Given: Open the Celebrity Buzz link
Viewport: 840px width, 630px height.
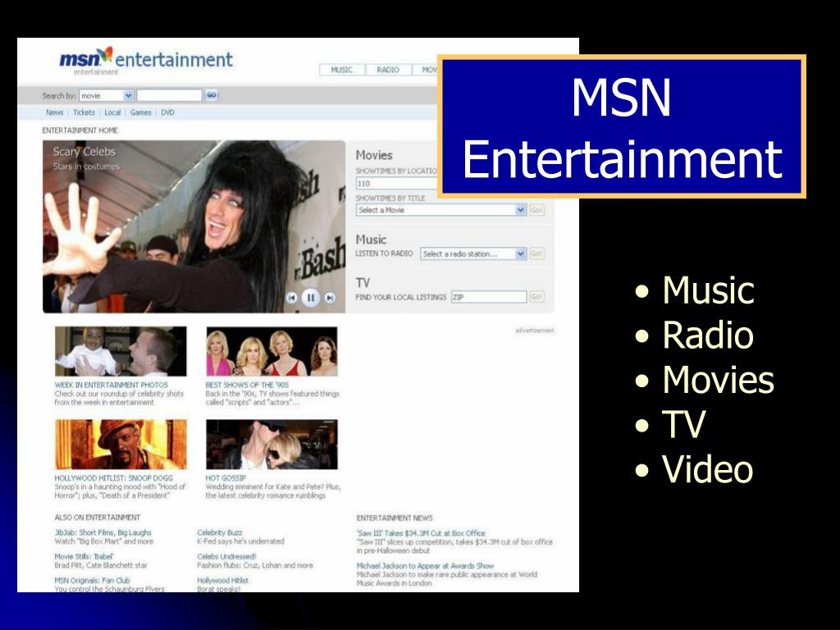Looking at the screenshot, I should pos(220,532).
